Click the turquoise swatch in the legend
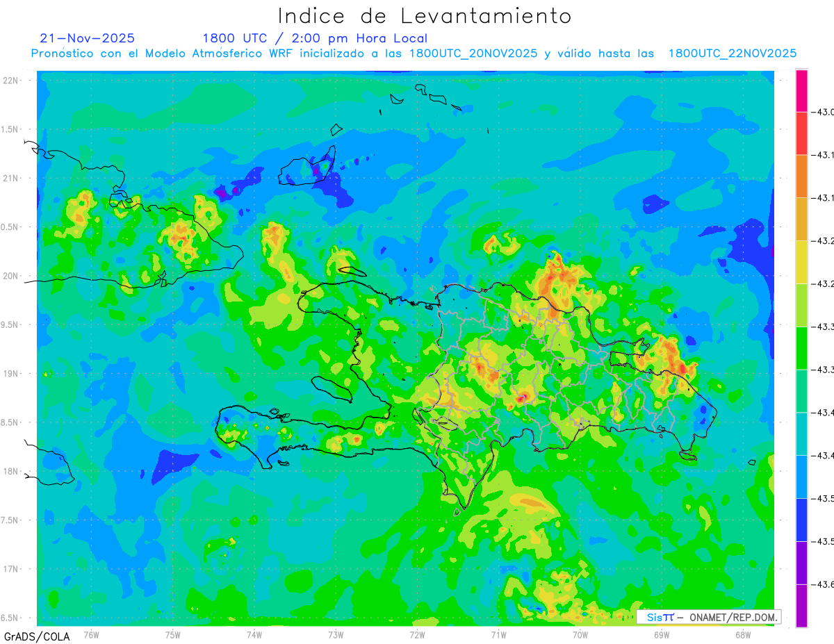Image resolution: width=834 pixels, height=644 pixels. 801,434
